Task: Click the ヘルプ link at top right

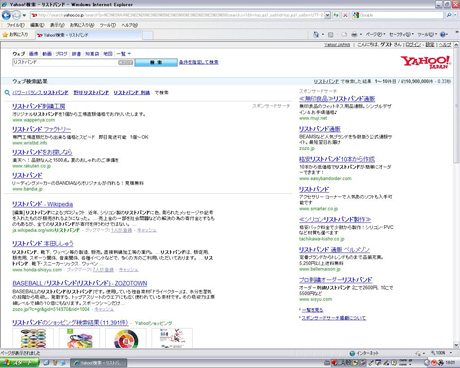Action: pos(445,45)
